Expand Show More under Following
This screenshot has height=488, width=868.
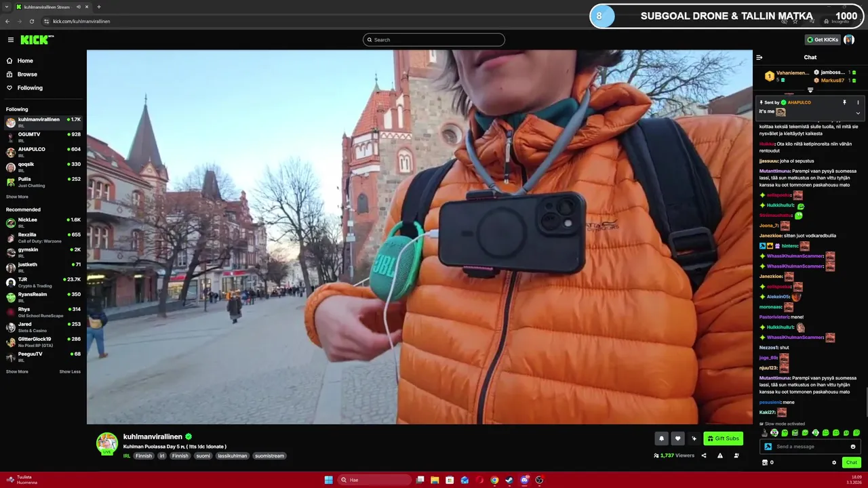[x=17, y=197]
